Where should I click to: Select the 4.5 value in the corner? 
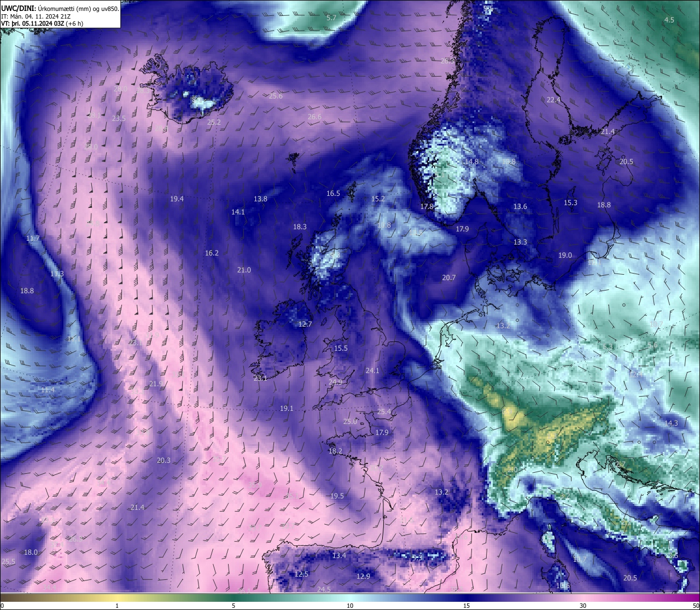[669, 20]
